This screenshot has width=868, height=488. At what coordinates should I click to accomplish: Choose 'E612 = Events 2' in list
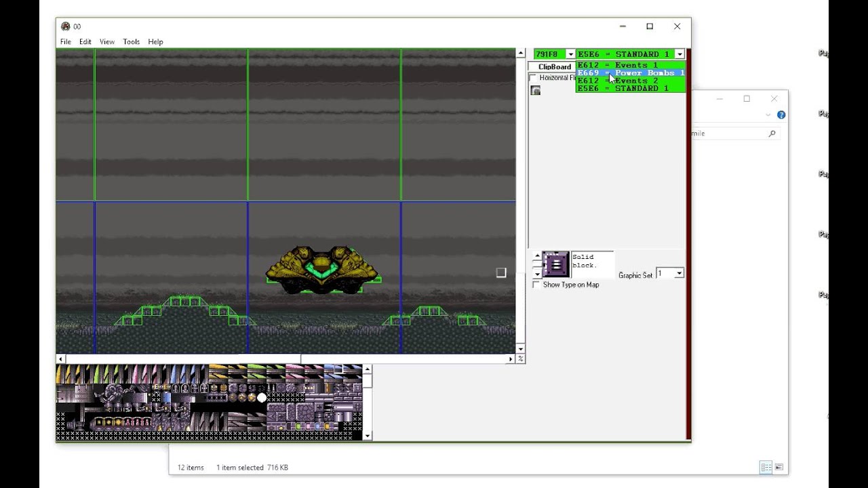pos(631,81)
